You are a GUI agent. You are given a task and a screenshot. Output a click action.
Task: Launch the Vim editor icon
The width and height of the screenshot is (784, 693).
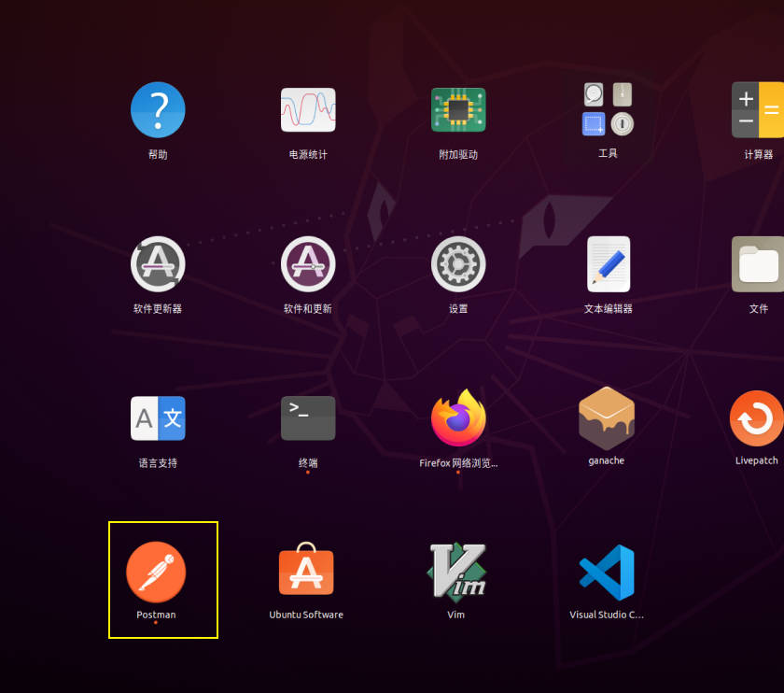point(456,571)
